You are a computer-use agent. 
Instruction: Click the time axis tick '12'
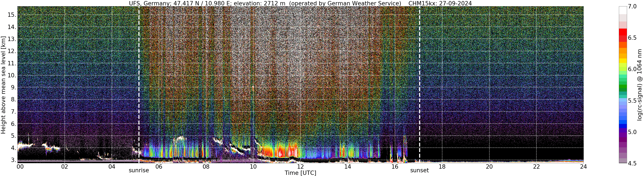click(x=300, y=167)
